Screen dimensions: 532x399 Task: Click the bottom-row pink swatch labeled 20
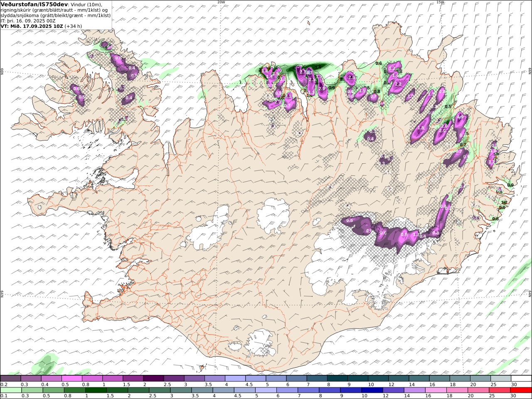click(478, 390)
